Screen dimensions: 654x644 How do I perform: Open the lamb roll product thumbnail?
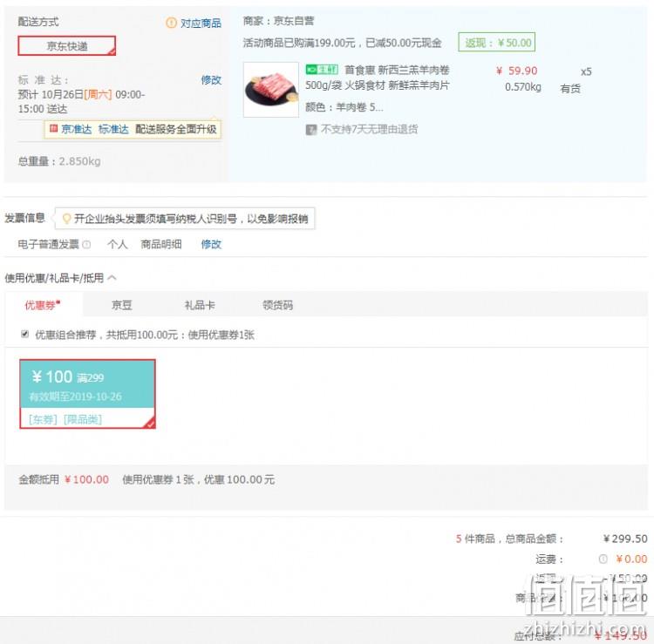pyautogui.click(x=271, y=90)
